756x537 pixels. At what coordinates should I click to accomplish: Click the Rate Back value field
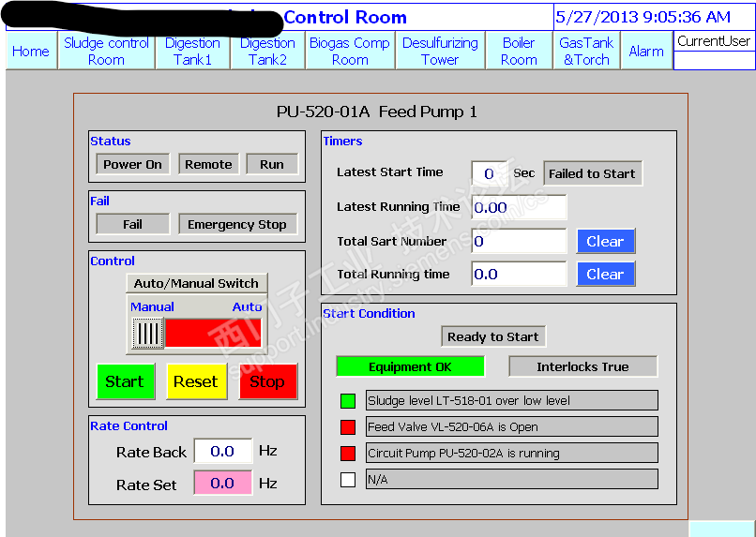tap(222, 451)
